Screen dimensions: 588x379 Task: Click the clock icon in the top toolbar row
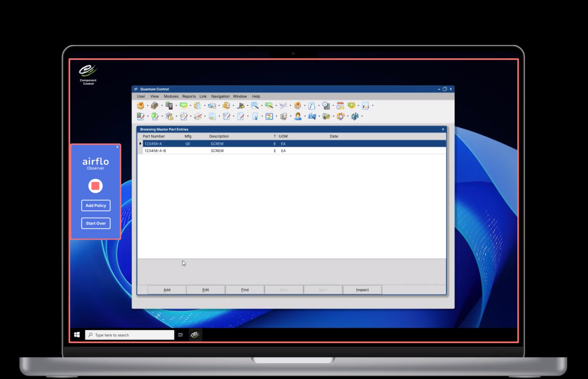pos(326,106)
